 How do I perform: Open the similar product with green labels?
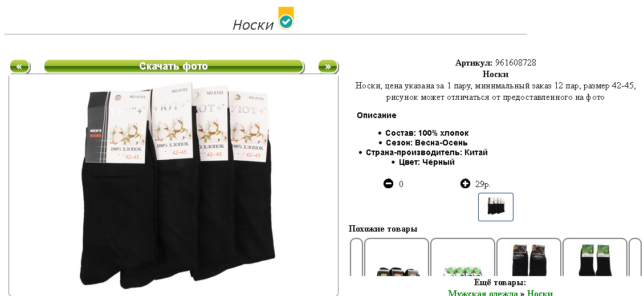coord(595,257)
